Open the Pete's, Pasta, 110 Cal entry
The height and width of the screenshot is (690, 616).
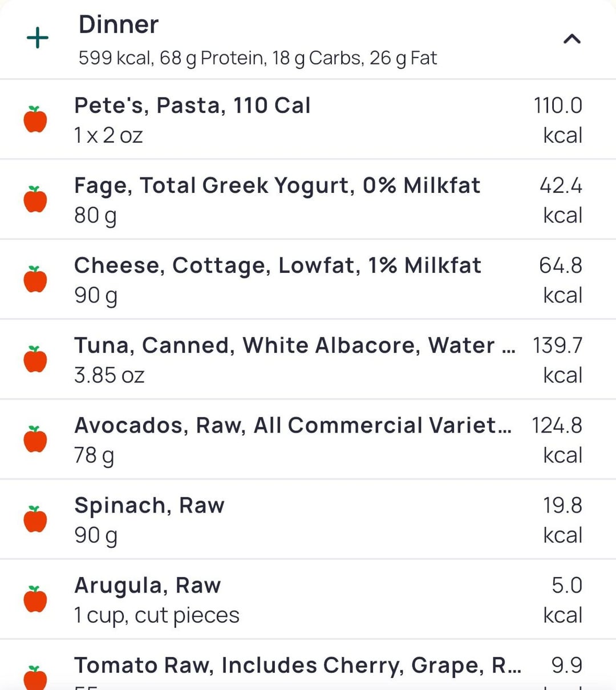308,119
